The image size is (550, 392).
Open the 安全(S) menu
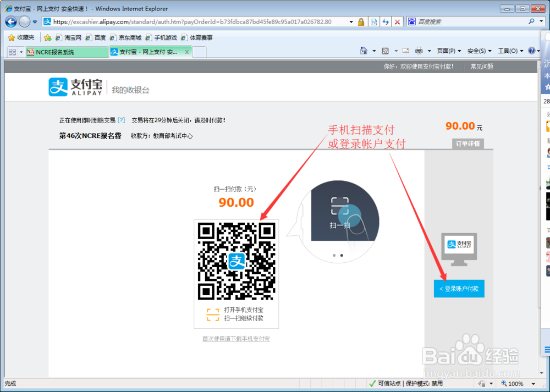[479, 51]
